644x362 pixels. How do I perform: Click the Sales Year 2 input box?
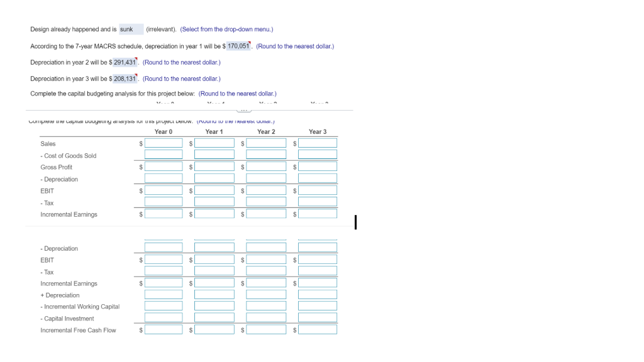click(266, 143)
